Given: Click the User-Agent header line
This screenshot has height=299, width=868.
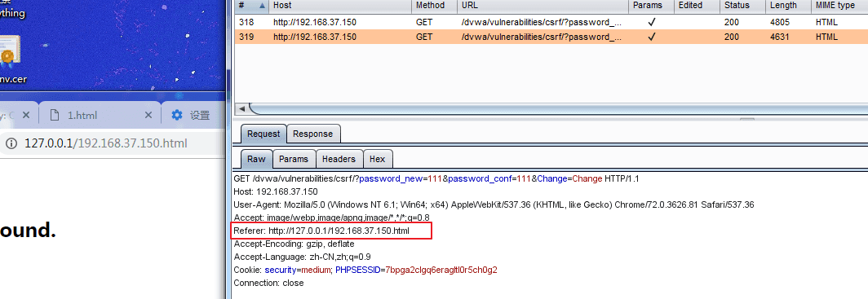Looking at the screenshot, I should coord(494,204).
